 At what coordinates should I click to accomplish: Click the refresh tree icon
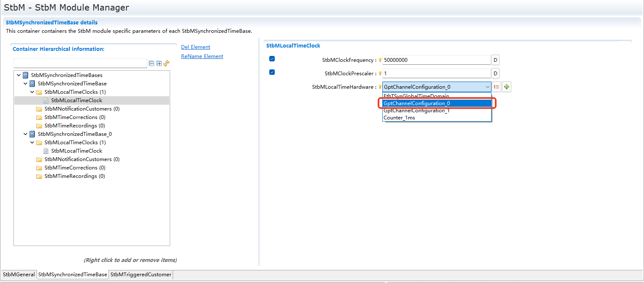pyautogui.click(x=166, y=63)
